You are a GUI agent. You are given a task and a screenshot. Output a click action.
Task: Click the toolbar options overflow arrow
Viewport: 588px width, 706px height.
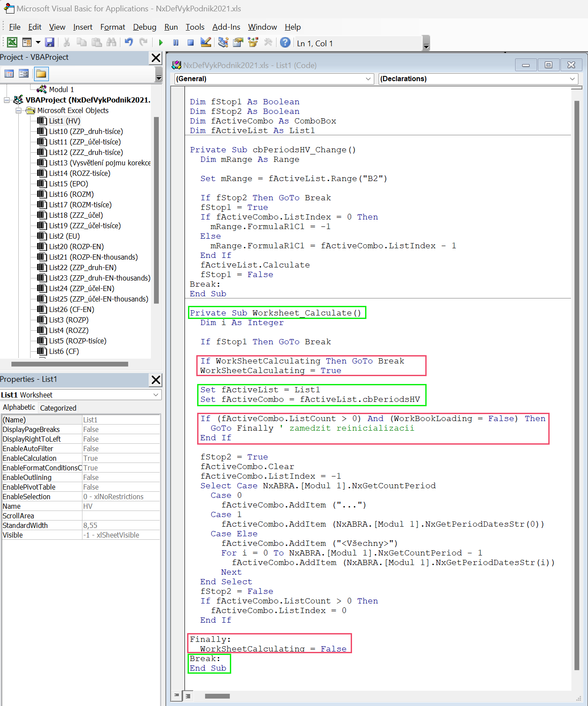(x=427, y=43)
